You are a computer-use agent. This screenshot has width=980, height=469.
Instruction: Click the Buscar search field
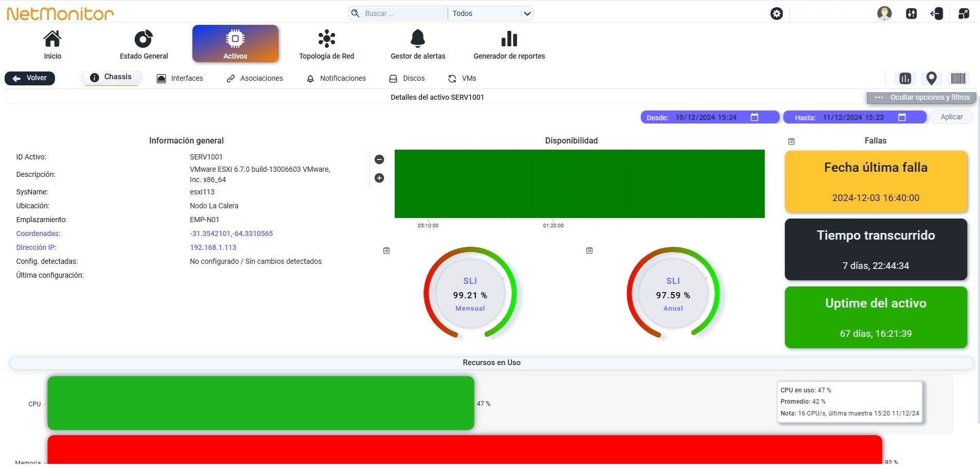click(x=398, y=13)
